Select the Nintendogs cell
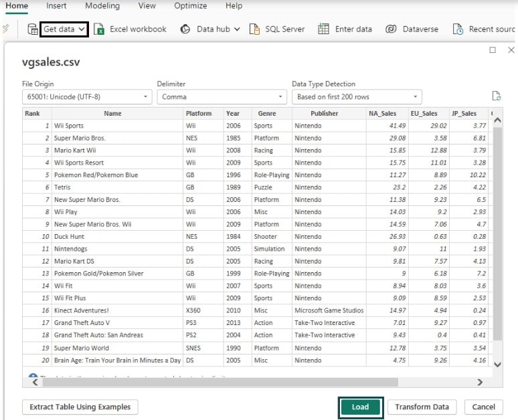518x420 pixels. coord(117,249)
